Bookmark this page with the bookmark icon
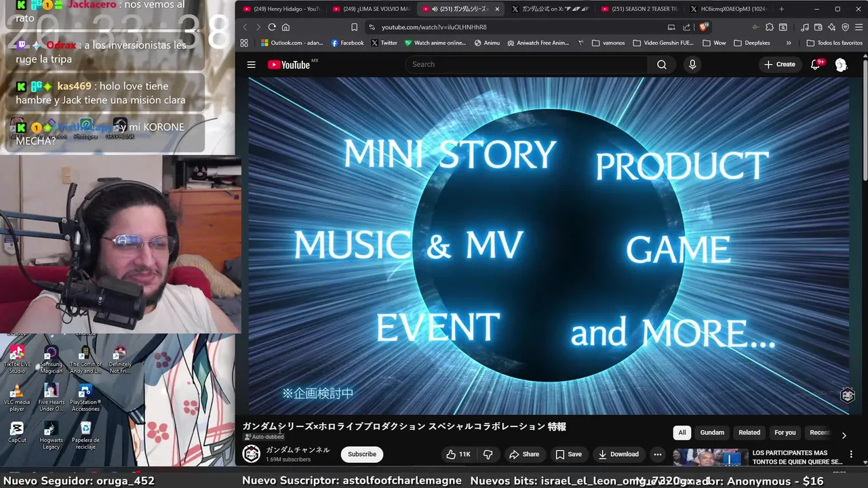The height and width of the screenshot is (488, 868). pyautogui.click(x=354, y=27)
